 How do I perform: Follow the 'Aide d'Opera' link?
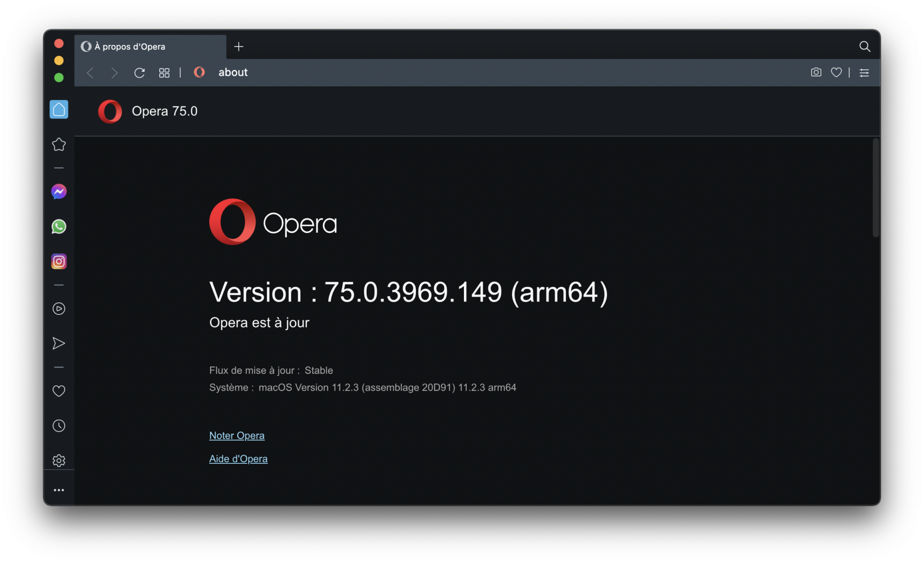point(238,458)
